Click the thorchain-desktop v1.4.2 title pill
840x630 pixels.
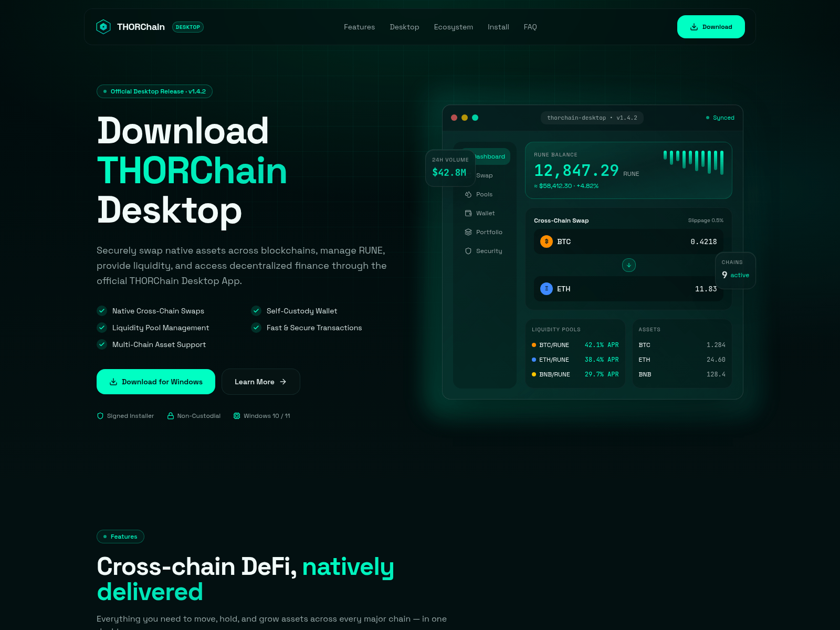(592, 118)
